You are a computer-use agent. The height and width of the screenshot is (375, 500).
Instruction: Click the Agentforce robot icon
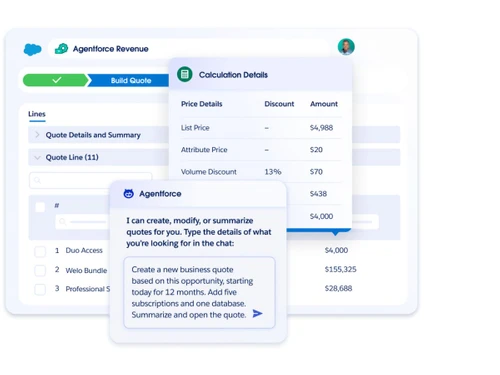coord(129,193)
